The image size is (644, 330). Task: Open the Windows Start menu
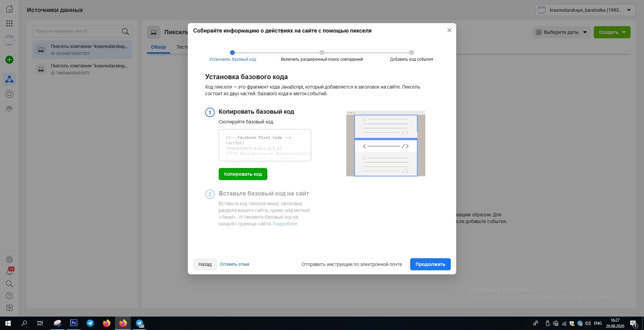coord(8,323)
